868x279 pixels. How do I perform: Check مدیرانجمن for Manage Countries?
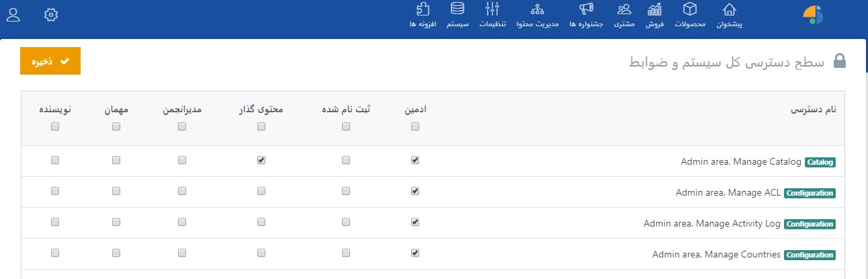(x=182, y=253)
